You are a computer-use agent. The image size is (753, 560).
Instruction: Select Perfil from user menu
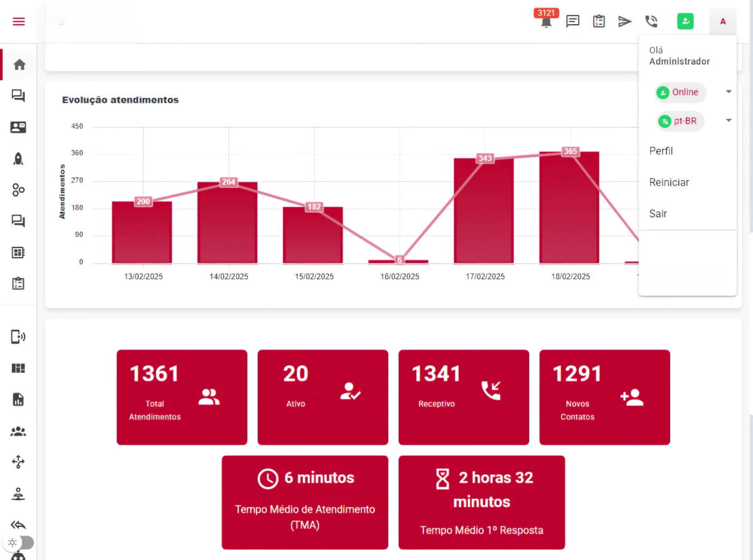point(661,151)
